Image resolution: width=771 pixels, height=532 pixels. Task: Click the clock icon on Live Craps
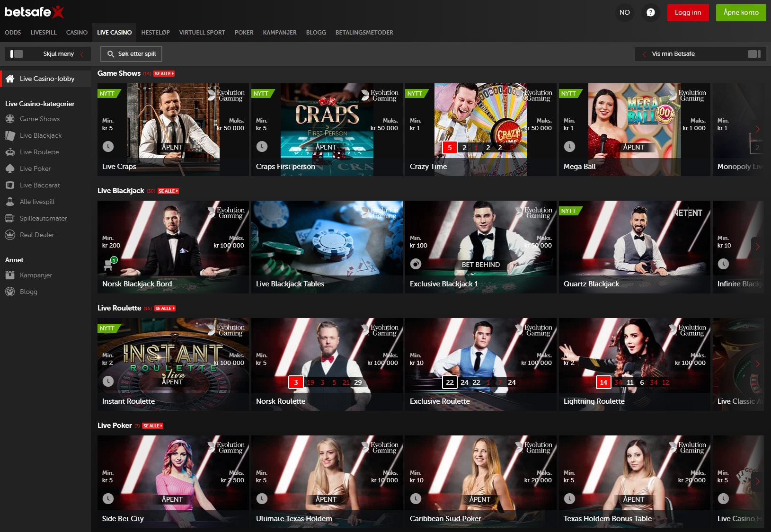[108, 147]
